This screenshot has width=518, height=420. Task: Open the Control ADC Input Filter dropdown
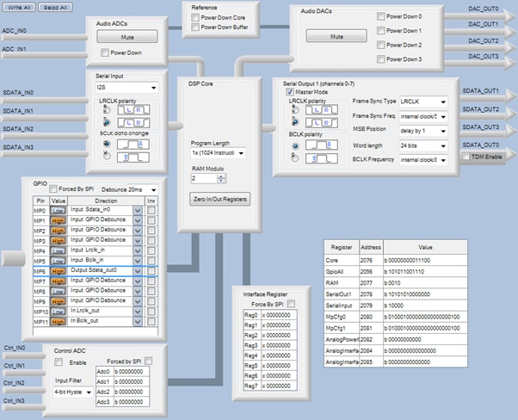[73, 392]
